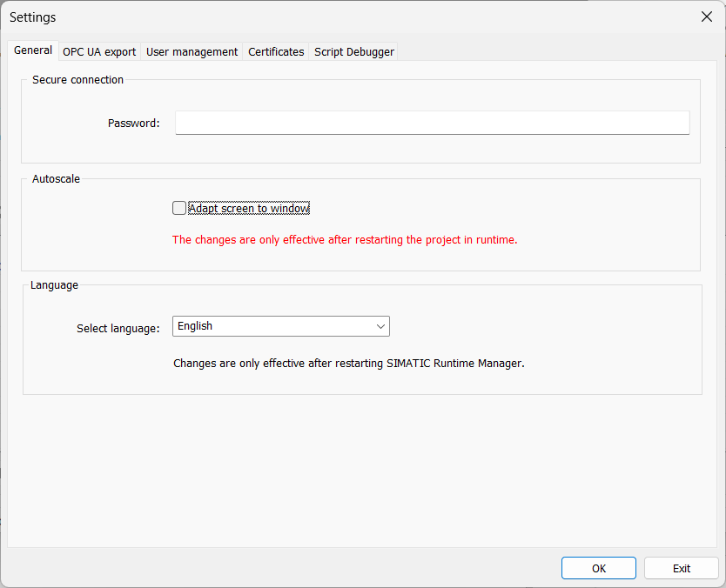Confirm settings with the OK button
This screenshot has width=726, height=588.
598,568
